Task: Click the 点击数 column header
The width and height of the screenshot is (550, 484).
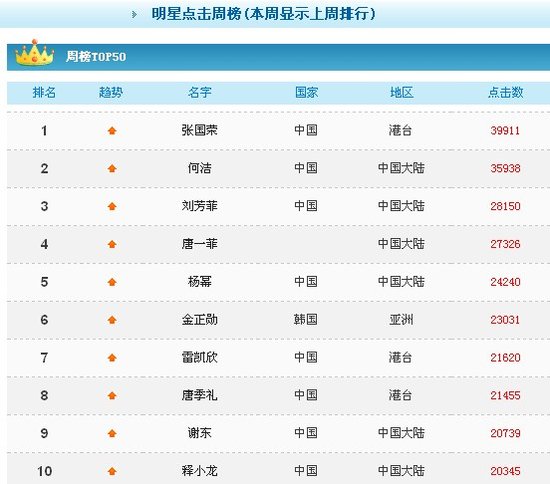Action: coord(505,93)
